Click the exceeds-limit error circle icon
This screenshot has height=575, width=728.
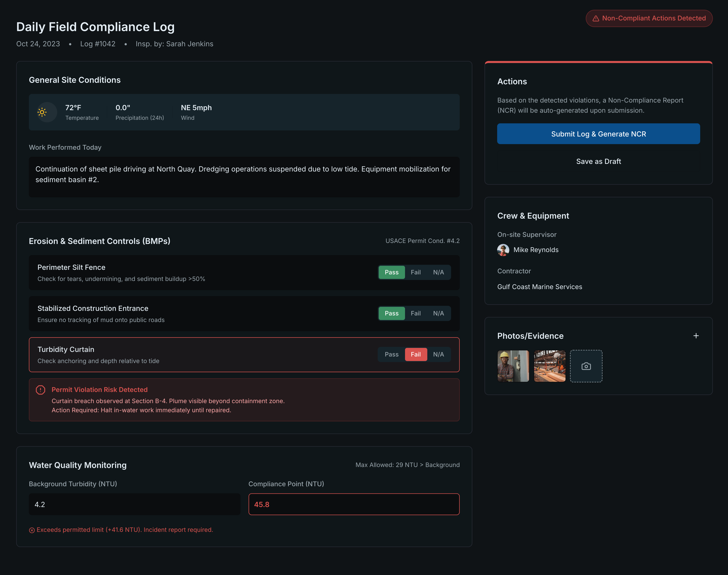click(x=32, y=530)
